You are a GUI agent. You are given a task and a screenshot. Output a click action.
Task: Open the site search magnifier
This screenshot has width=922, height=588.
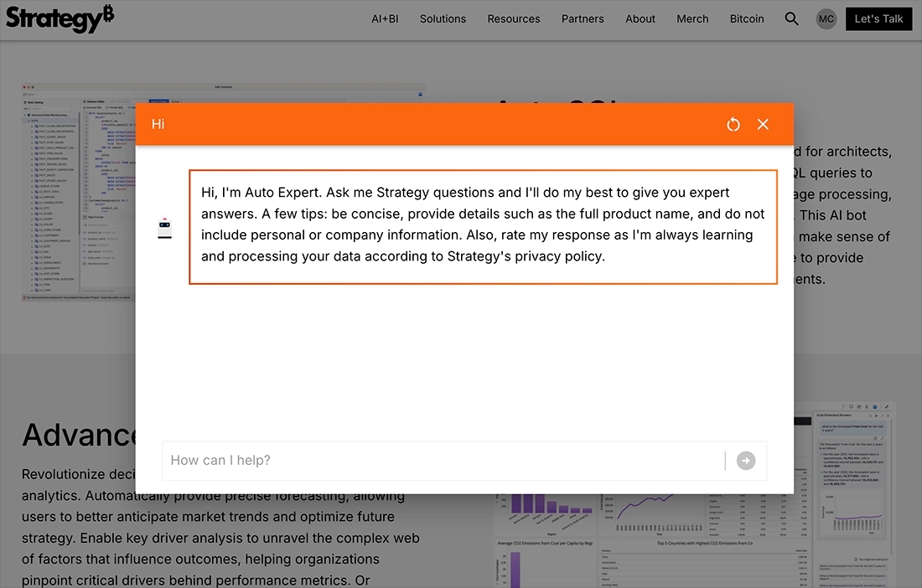click(x=791, y=18)
